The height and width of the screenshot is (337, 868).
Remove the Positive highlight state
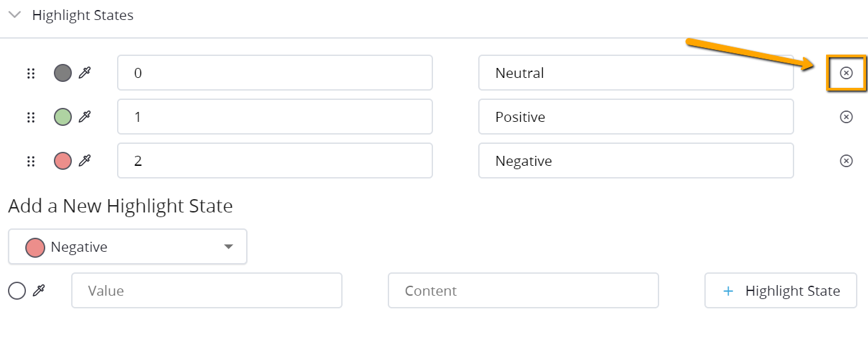point(846,117)
